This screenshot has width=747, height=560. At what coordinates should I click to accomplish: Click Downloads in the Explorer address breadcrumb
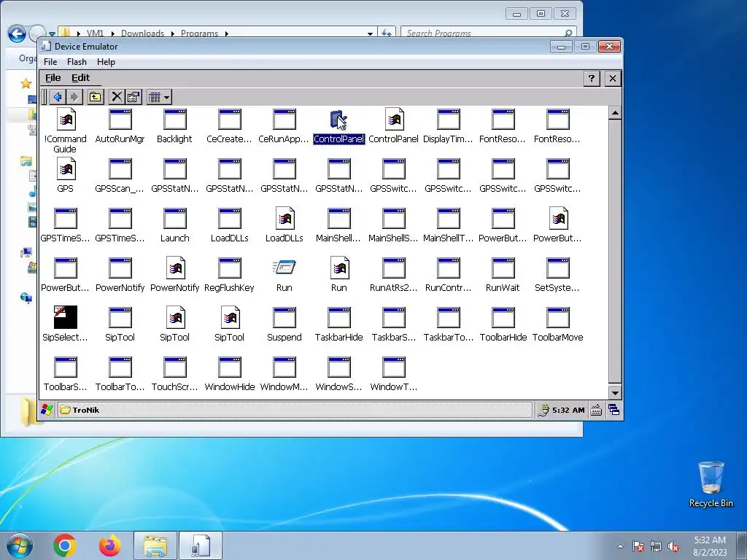pyautogui.click(x=142, y=34)
